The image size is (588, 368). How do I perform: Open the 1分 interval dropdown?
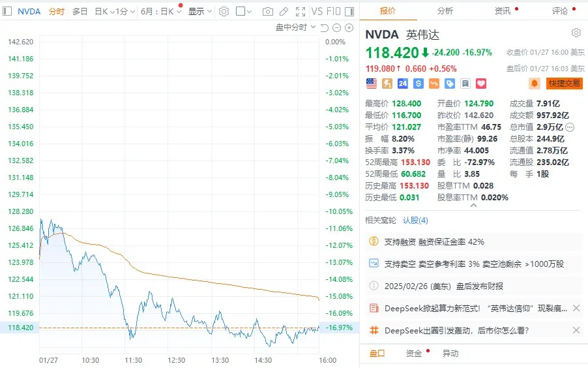[125, 12]
